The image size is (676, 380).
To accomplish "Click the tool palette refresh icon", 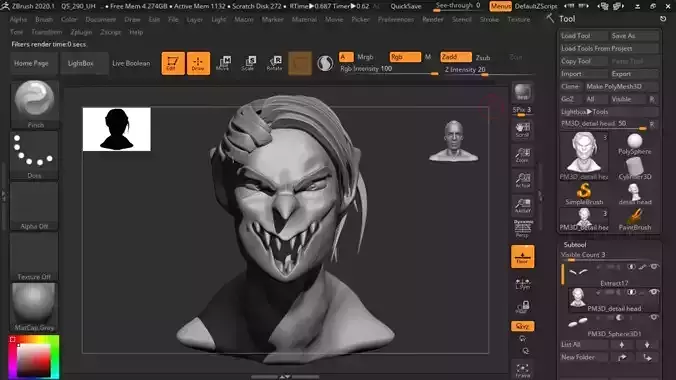I will [663, 19].
